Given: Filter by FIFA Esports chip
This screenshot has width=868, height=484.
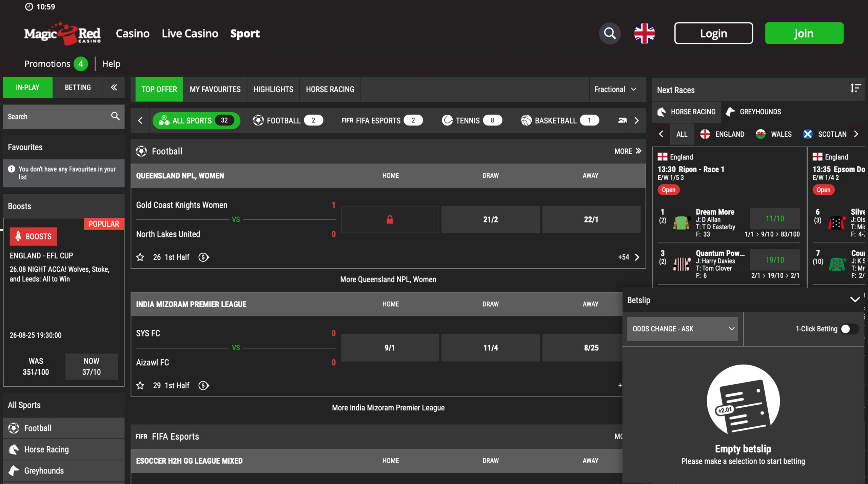Looking at the screenshot, I should coord(382,120).
